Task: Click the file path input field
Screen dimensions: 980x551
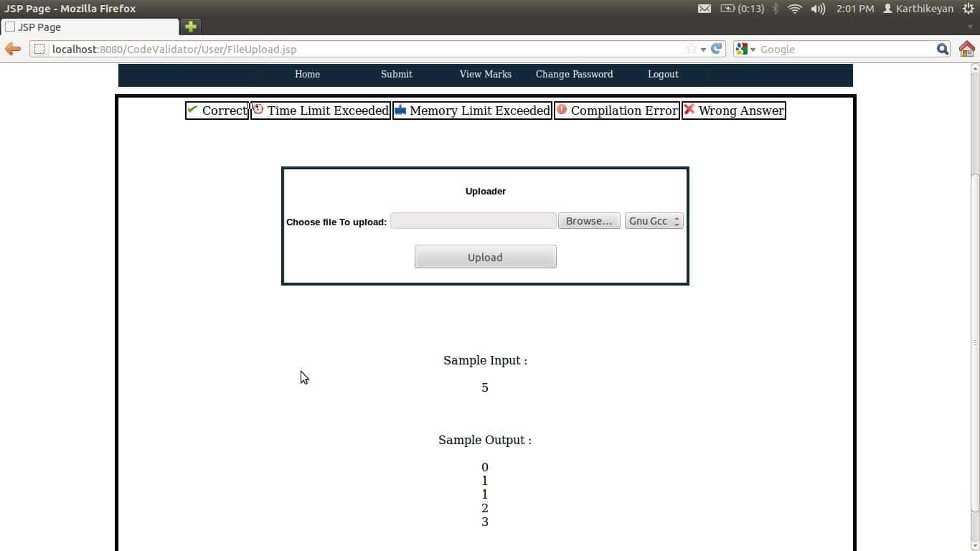Action: [x=473, y=221]
